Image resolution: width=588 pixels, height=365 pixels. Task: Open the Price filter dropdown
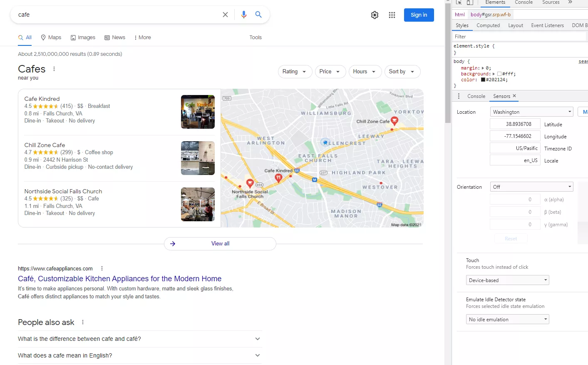(330, 72)
